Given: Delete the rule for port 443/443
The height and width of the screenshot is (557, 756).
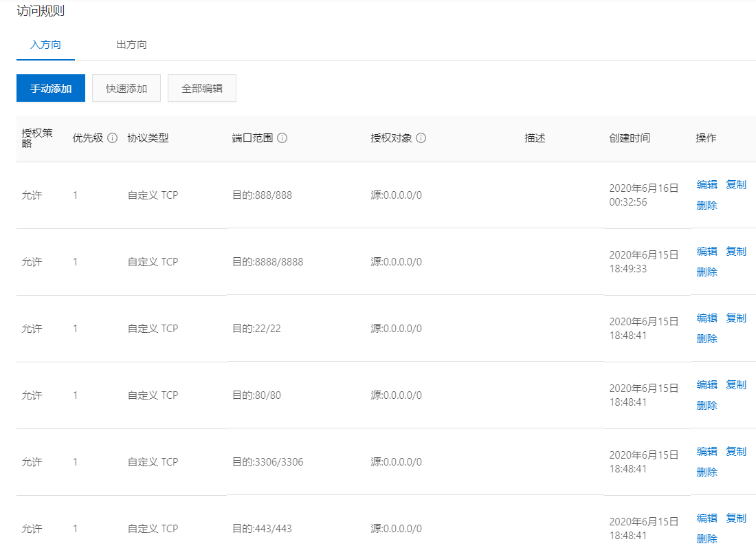Looking at the screenshot, I should [707, 539].
